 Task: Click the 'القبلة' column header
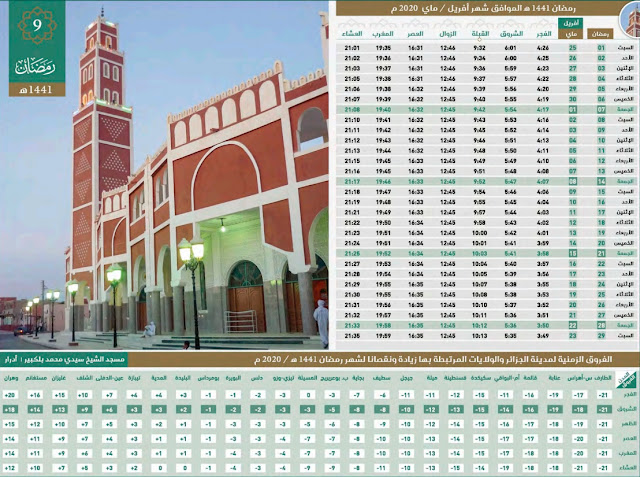pos(480,34)
